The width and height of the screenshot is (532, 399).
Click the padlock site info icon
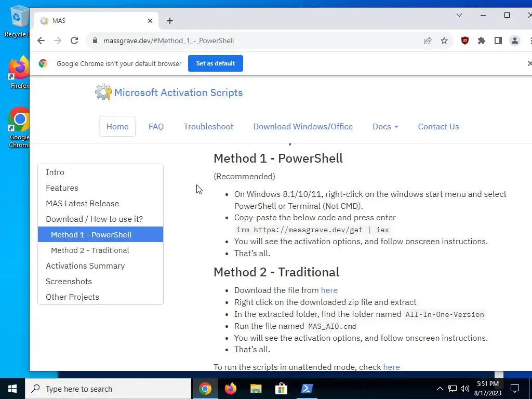95,41
